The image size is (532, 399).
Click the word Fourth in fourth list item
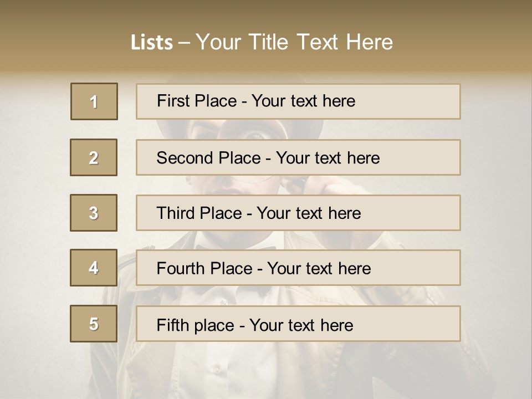(181, 269)
